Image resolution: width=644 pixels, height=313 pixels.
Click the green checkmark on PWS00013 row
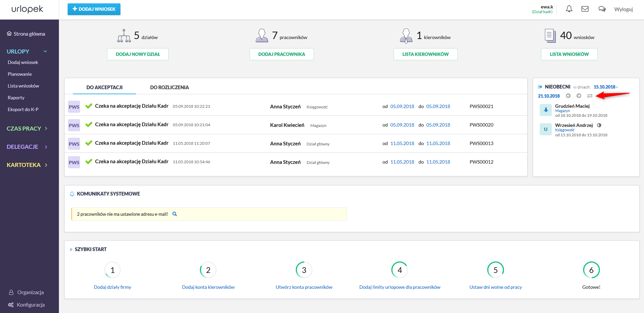pyautogui.click(x=89, y=143)
